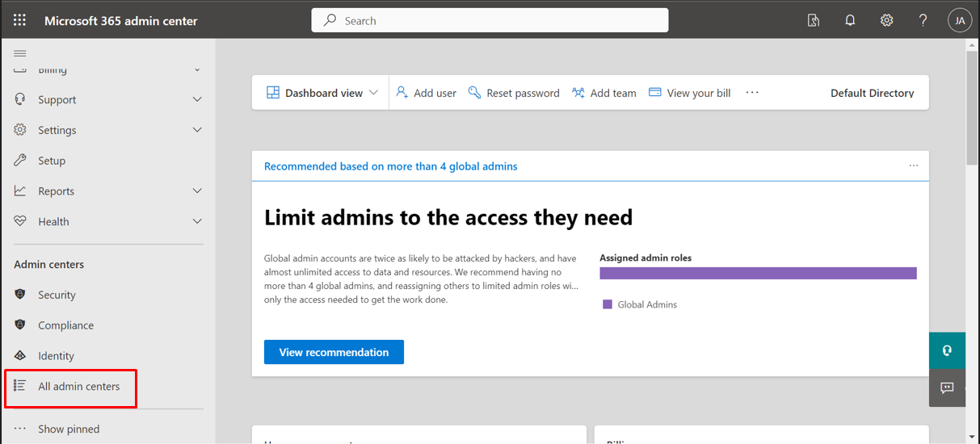Click the All admin centers list icon
The width and height of the screenshot is (980, 444).
coord(20,386)
